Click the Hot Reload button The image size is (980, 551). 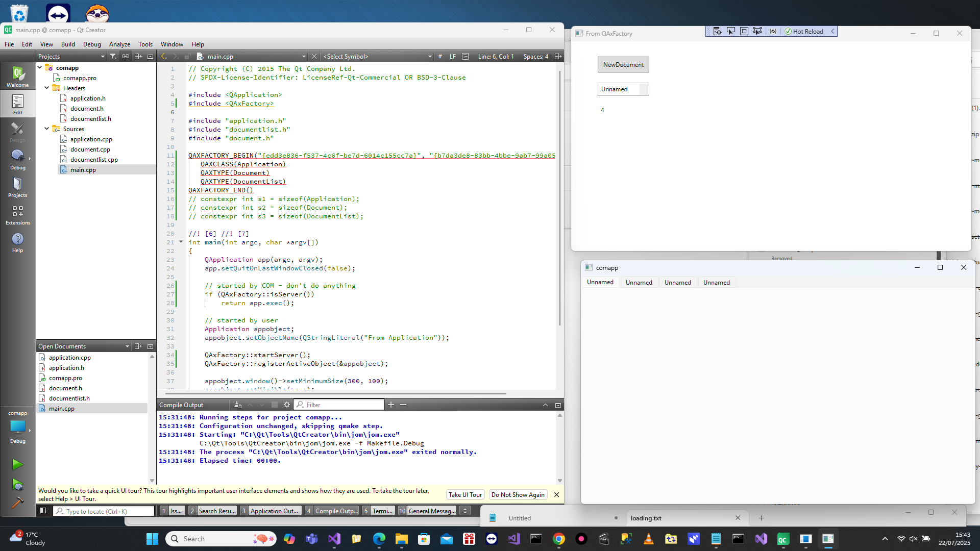pos(805,31)
